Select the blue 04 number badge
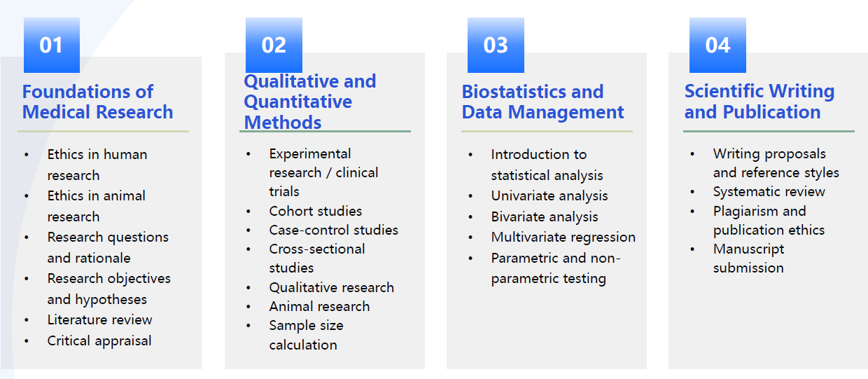Screen dimensions: 868x379 [717, 46]
